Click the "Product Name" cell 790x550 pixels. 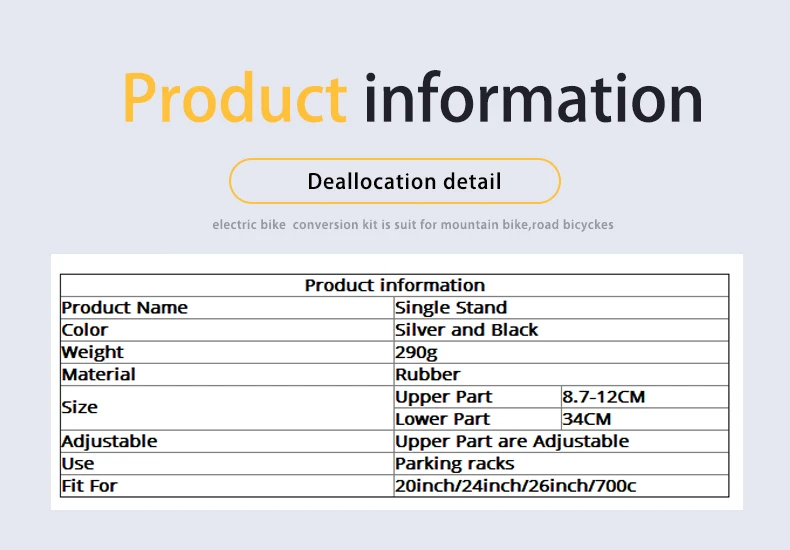227,308
